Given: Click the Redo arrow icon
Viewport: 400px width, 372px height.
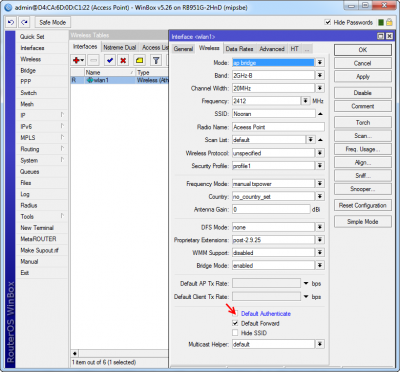Looking at the screenshot, I should [x=24, y=23].
